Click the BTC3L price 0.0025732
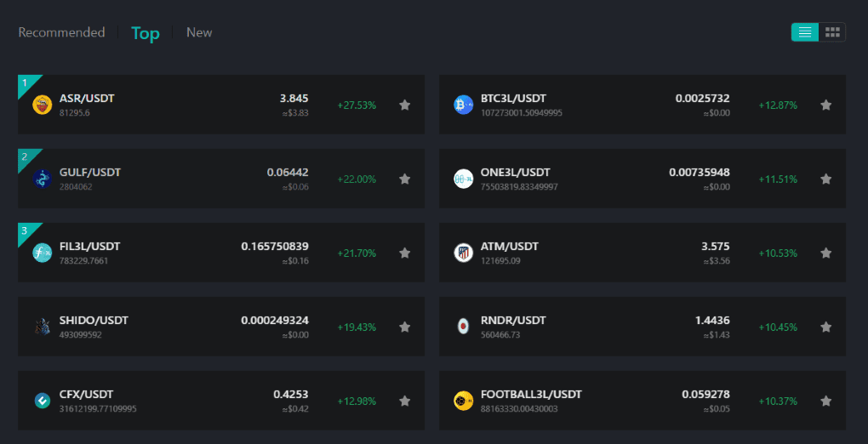Screen dimensions: 868x444 (x=703, y=99)
